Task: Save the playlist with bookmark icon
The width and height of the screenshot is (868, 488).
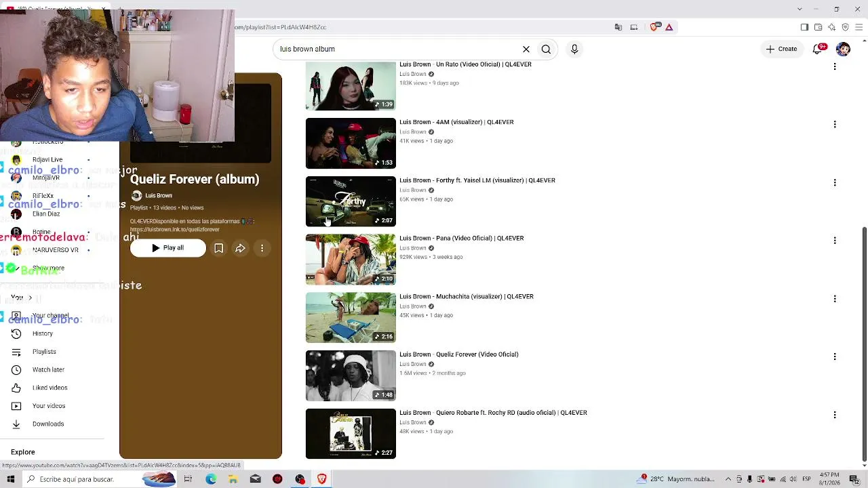Action: (218, 249)
